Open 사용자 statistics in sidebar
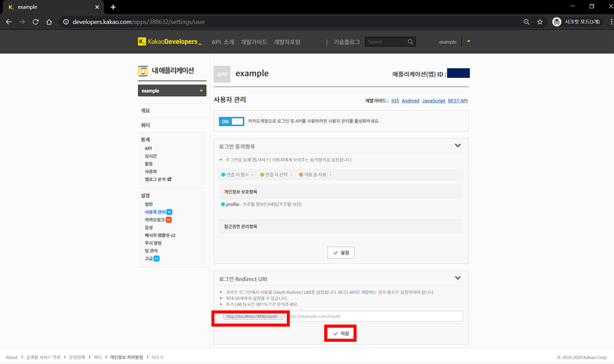The image size is (614, 364). point(151,171)
